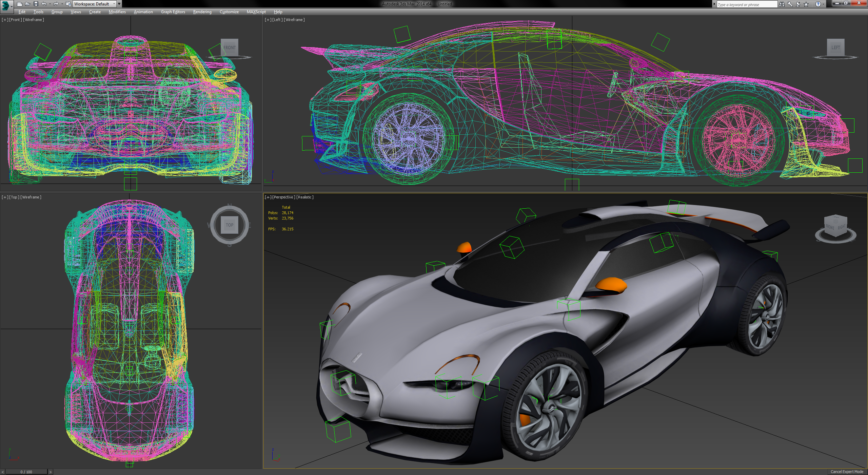The height and width of the screenshot is (475, 868).
Task: Open the Project Folder toolbar icon
Action: tap(68, 4)
